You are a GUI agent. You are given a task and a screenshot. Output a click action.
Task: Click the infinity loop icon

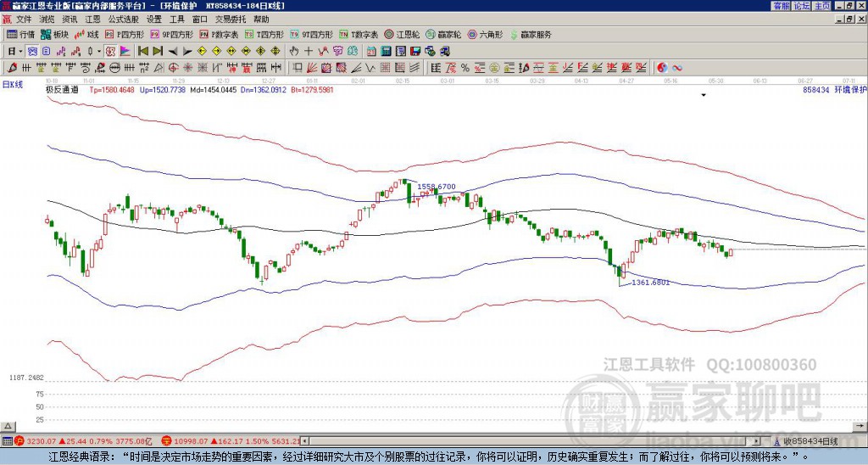pos(677,68)
